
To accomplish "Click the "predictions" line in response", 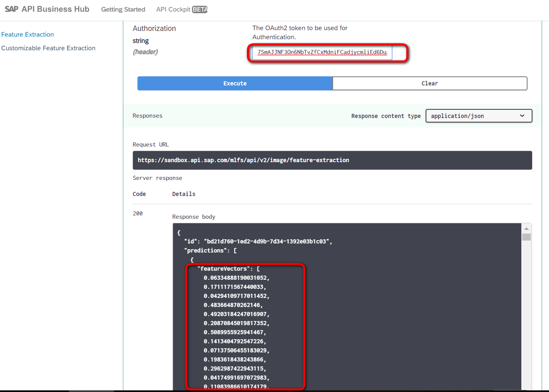I will 211,250.
